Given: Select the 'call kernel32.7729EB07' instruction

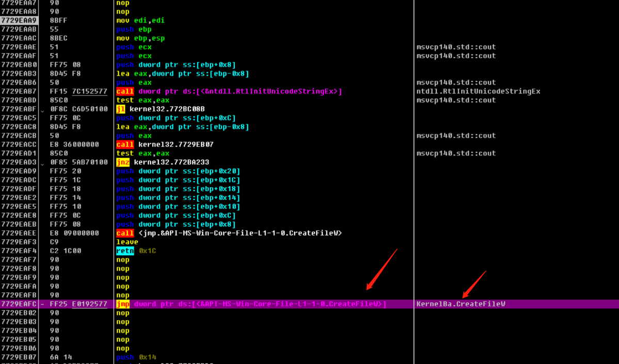Looking at the screenshot, I should pos(165,144).
